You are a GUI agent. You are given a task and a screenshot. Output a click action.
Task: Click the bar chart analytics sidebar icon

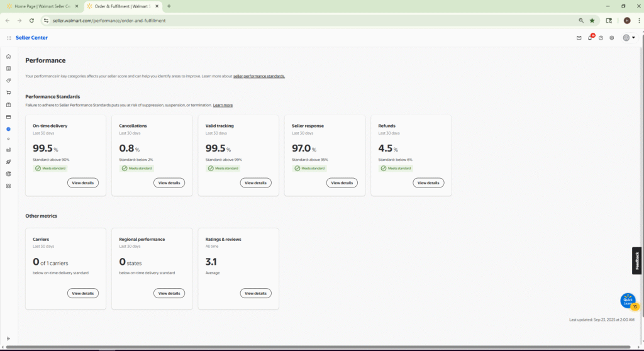tap(8, 150)
